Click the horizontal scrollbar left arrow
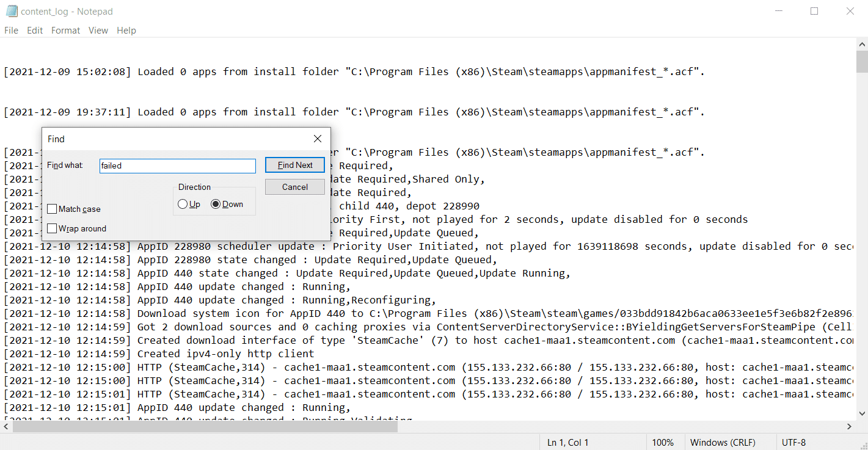Screen dimensions: 868x450 coord(5,427)
